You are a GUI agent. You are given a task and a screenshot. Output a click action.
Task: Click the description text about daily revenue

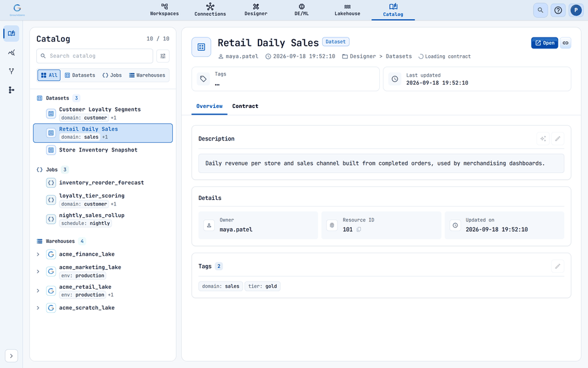[375, 163]
